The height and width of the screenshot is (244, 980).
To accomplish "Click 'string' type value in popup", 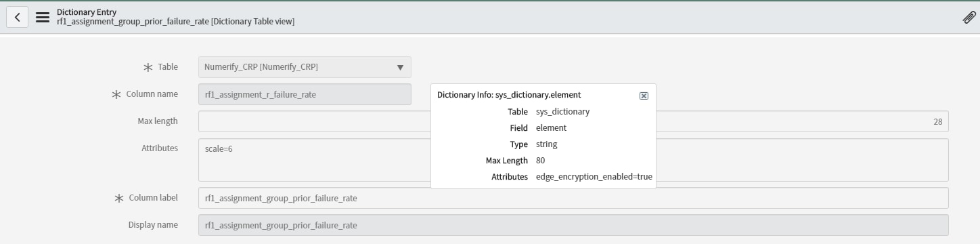I will click(547, 144).
